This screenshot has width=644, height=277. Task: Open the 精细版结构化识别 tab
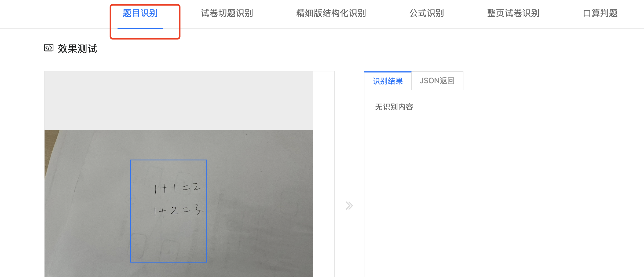click(331, 13)
